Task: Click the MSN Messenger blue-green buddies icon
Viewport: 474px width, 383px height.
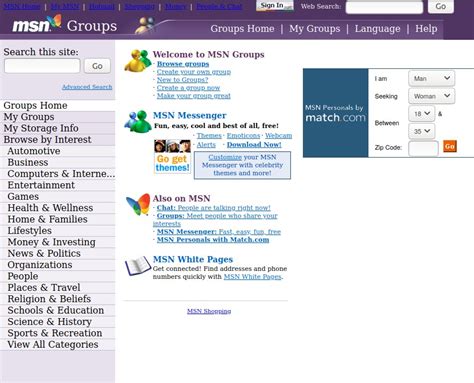Action: coord(137,121)
